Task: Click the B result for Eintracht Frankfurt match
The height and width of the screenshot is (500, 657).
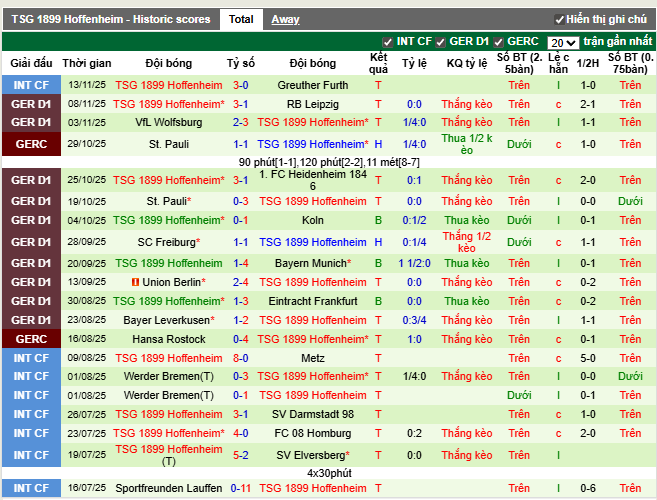Action: 378,301
